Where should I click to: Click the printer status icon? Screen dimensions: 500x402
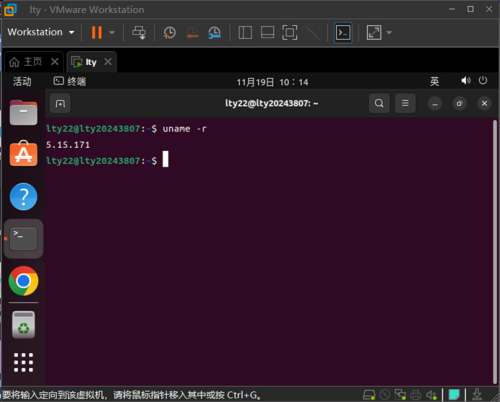click(x=415, y=395)
